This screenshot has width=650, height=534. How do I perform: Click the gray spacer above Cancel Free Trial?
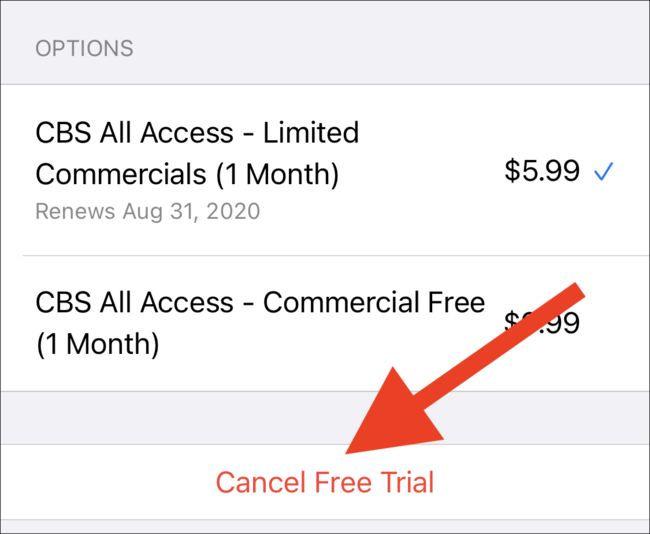pyautogui.click(x=325, y=417)
